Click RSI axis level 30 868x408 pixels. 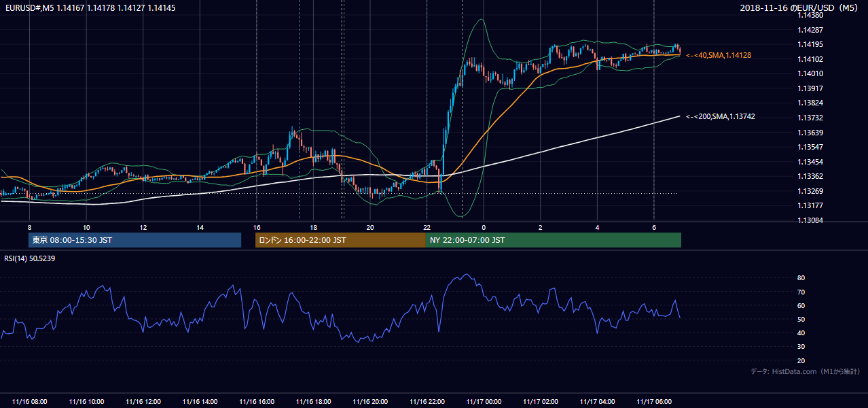pyautogui.click(x=801, y=347)
